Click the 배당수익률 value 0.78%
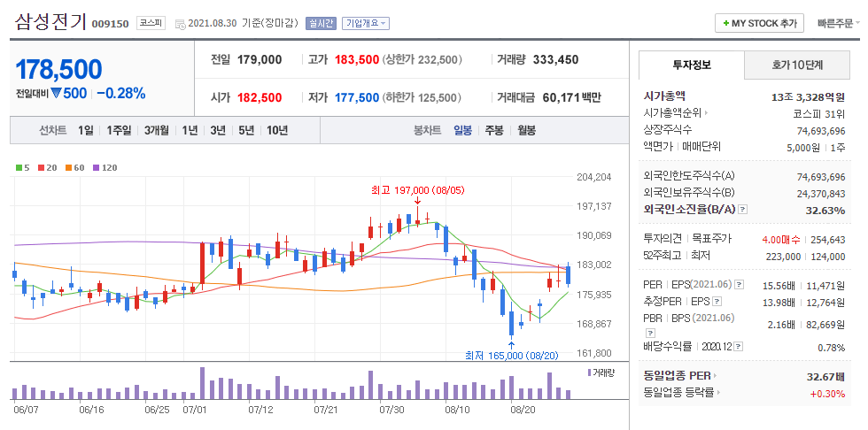Screen dimensions: 868x430 pos(832,348)
